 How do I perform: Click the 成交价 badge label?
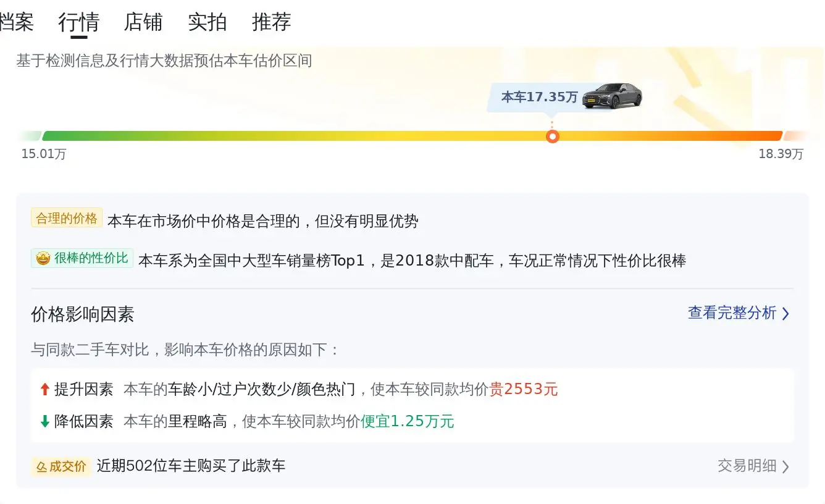tap(68, 466)
